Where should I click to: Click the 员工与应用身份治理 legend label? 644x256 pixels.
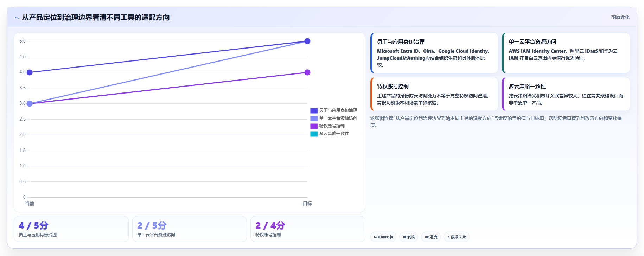[x=338, y=110]
